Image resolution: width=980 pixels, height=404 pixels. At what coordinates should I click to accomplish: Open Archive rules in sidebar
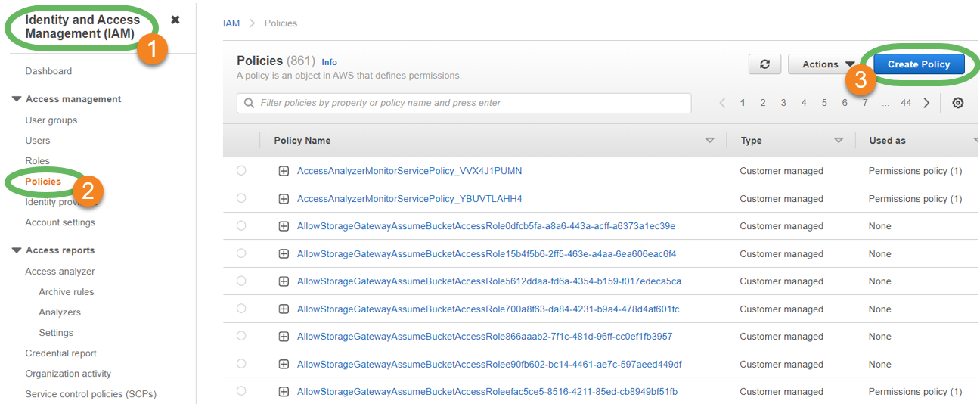[x=67, y=292]
